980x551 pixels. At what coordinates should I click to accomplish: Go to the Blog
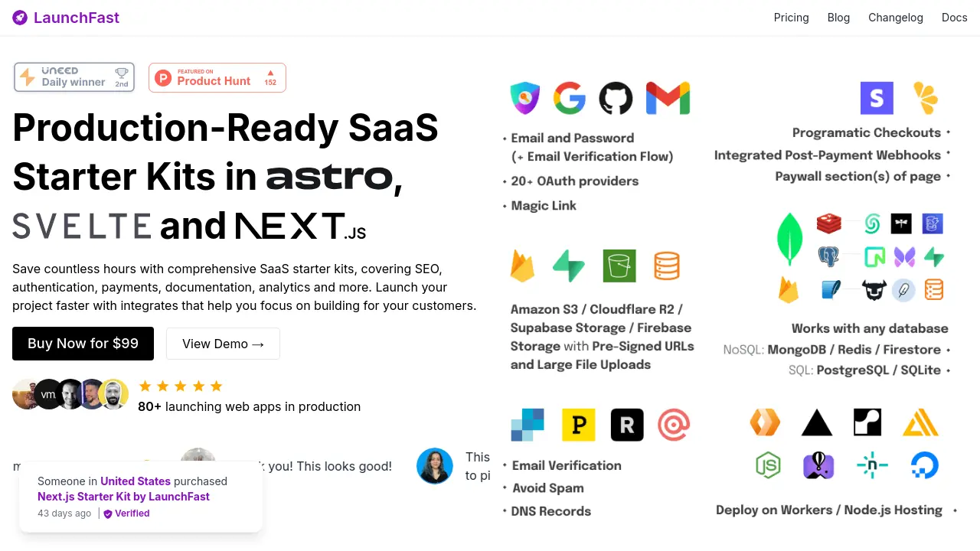(x=838, y=18)
